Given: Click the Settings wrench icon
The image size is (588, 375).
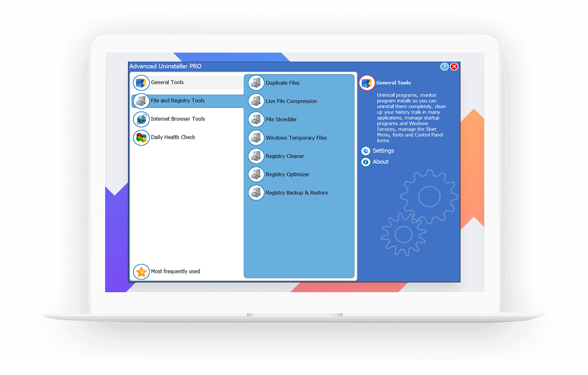Looking at the screenshot, I should point(366,151).
